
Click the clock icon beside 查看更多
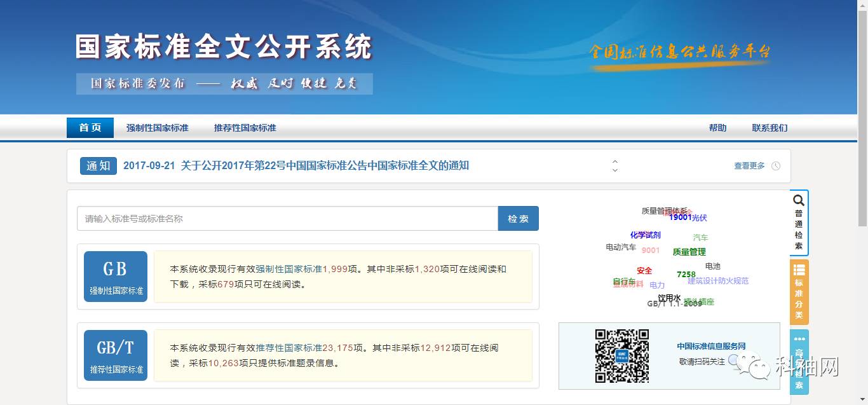tap(776, 166)
